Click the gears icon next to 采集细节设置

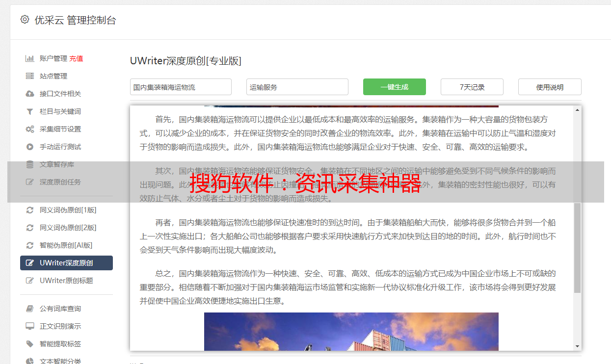(30, 129)
